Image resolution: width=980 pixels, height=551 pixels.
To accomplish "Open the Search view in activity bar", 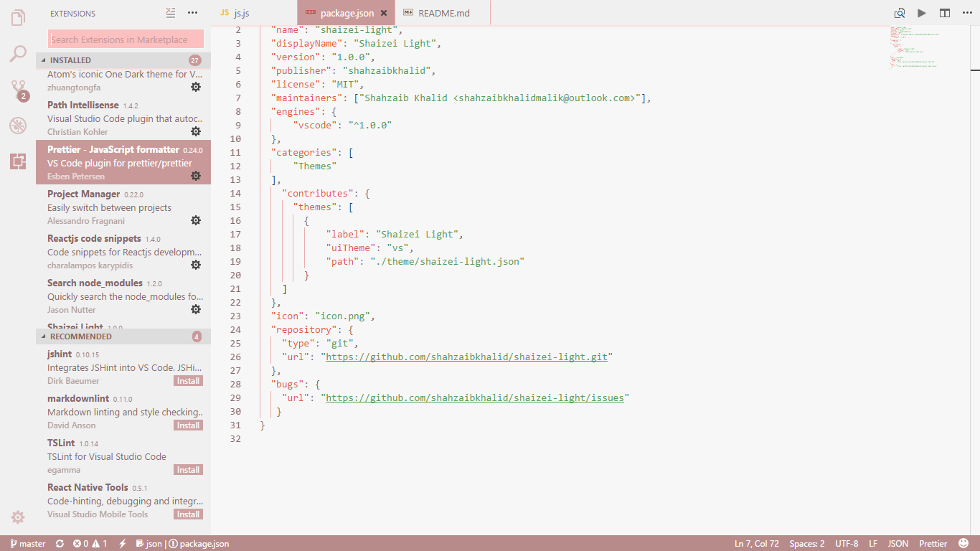I will pyautogui.click(x=18, y=54).
